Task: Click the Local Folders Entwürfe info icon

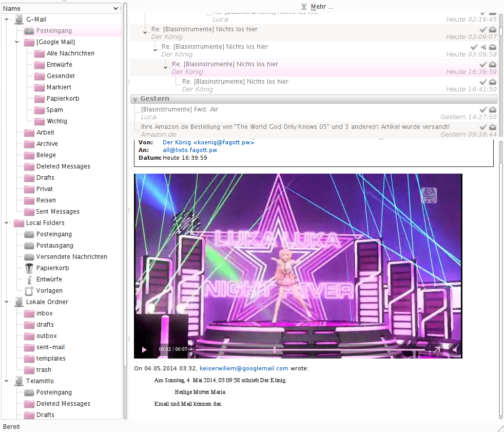Action: [x=29, y=279]
